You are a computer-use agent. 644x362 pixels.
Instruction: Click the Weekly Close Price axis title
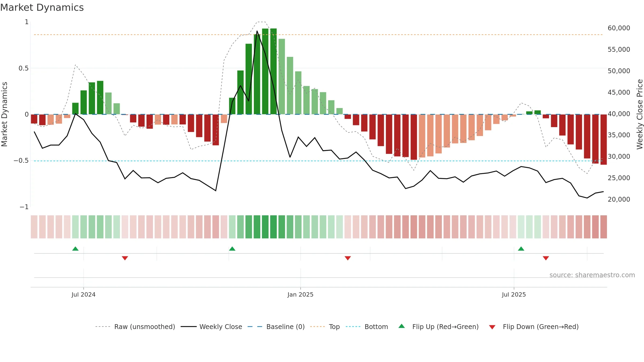click(640, 114)
